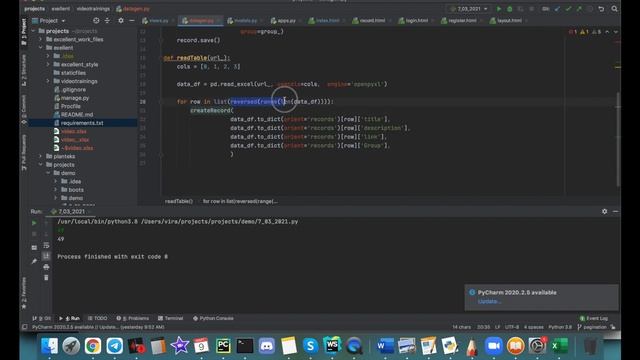This screenshot has width=640, height=360.
Task: Click the UTF-8 encoding in status bar
Action: (512, 327)
